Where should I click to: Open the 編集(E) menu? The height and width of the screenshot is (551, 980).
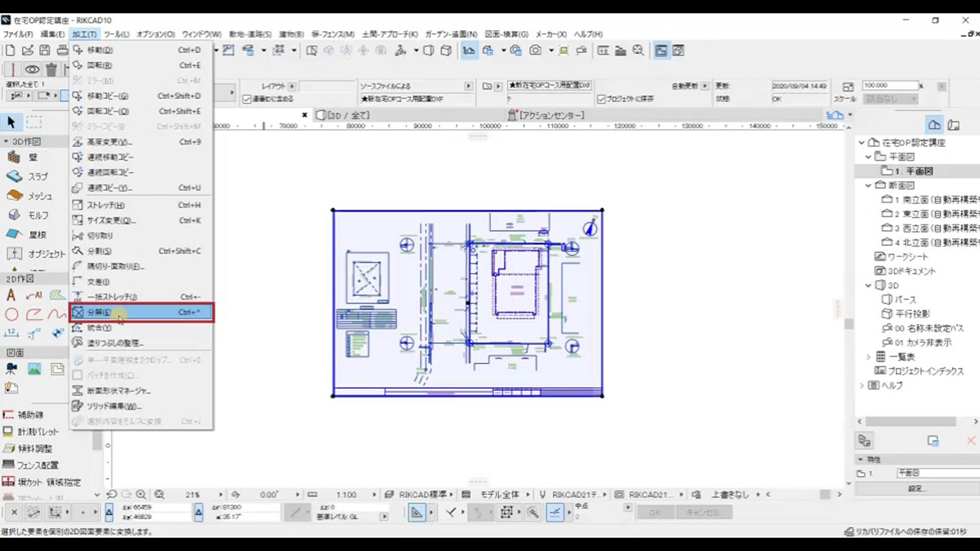tap(52, 34)
